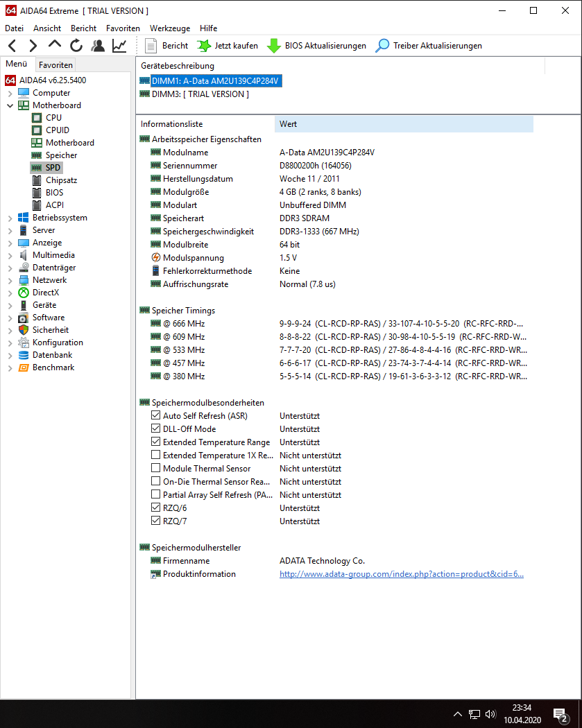
Task: Open the Hilfe menu
Action: [209, 28]
